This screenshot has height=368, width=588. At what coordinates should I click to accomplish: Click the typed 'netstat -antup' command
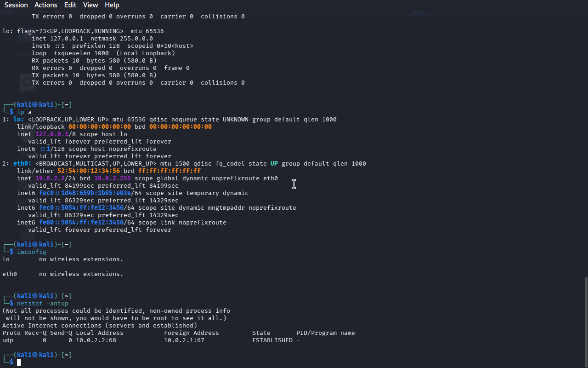click(x=43, y=304)
